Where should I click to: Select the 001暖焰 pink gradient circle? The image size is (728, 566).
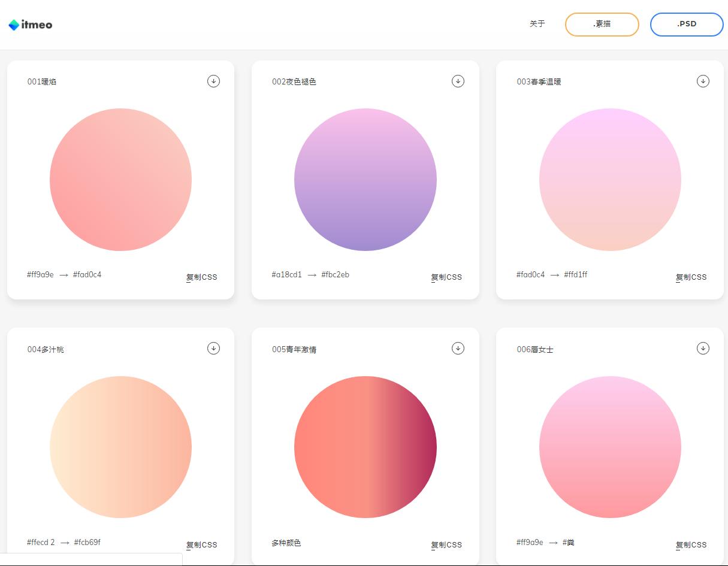pyautogui.click(x=120, y=180)
